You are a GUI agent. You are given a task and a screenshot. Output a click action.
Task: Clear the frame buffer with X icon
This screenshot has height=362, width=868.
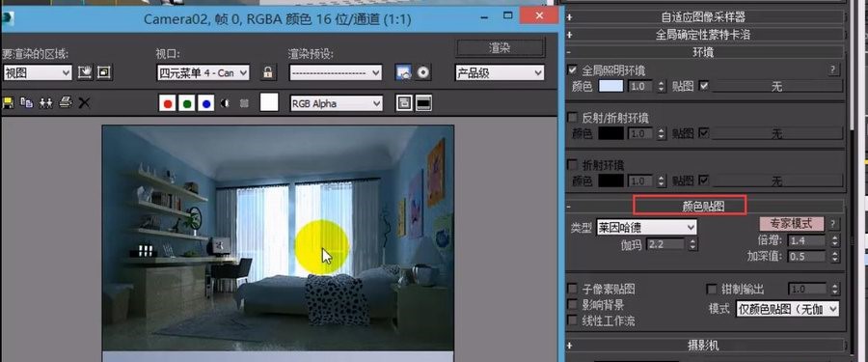[84, 102]
